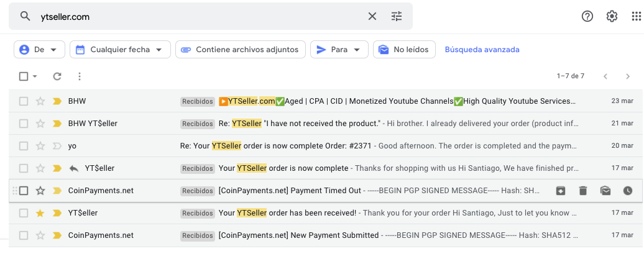
Task: Tick the BHW YT$eller email checkbox
Action: pyautogui.click(x=24, y=123)
